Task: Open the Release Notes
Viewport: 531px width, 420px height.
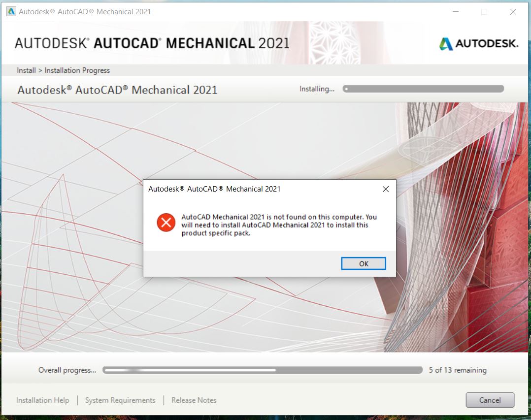Action: click(194, 400)
